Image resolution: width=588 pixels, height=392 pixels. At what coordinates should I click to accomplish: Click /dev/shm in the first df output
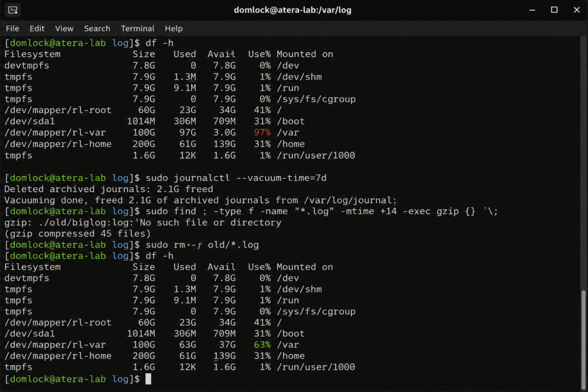point(299,77)
